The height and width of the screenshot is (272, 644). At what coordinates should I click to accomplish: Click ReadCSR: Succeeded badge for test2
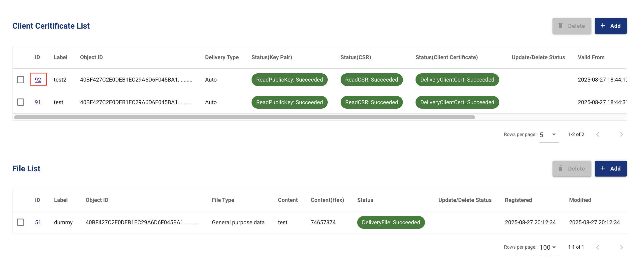coord(371,80)
